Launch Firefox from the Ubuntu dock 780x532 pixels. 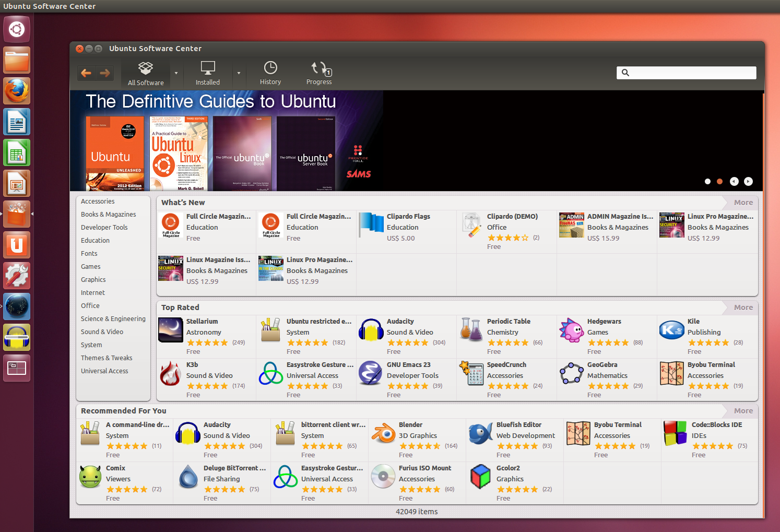click(x=17, y=91)
